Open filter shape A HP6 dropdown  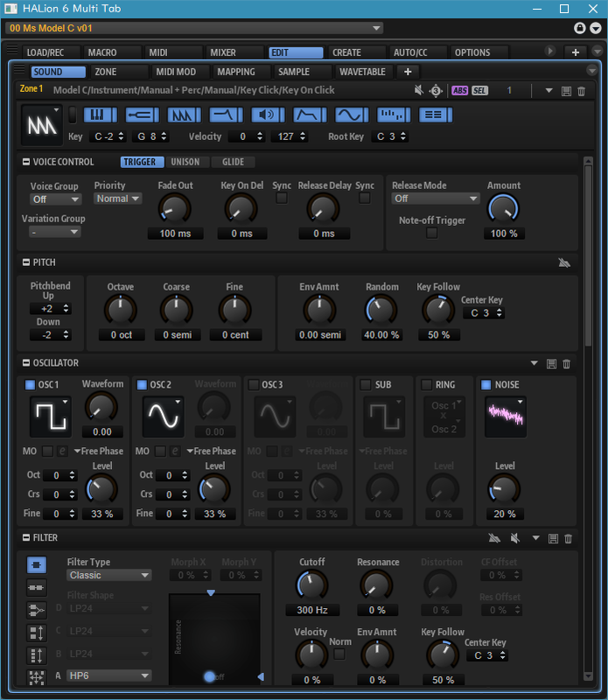[109, 675]
